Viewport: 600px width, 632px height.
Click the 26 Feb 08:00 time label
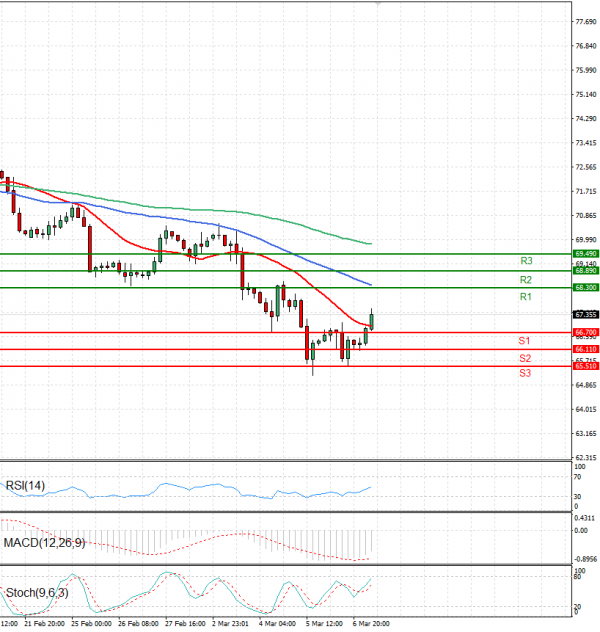tap(138, 624)
